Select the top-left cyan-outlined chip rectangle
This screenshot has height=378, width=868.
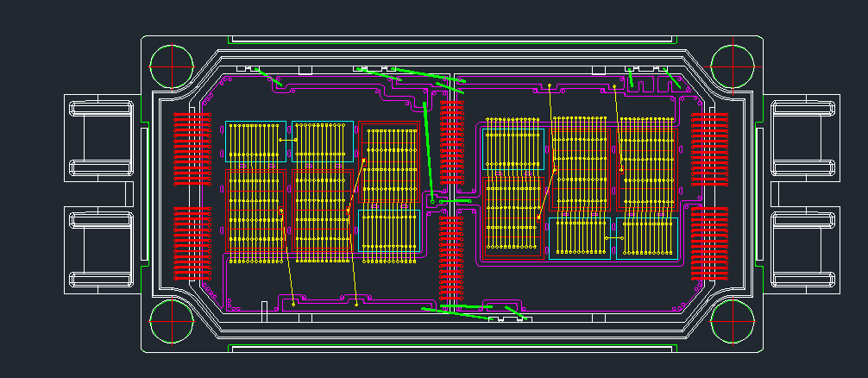(x=255, y=142)
